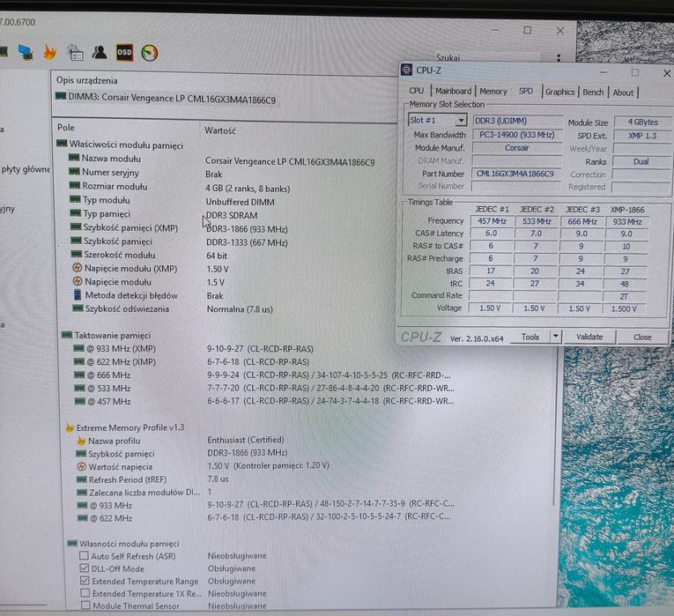The image size is (674, 616).
Task: Click the chip icon beside Nazwa modułu
Action: point(74,158)
